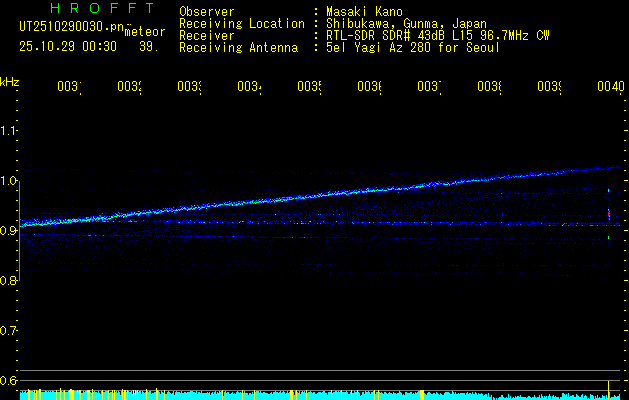Click the tall yellow power spike near 0040
The image size is (629, 400).
609,390
